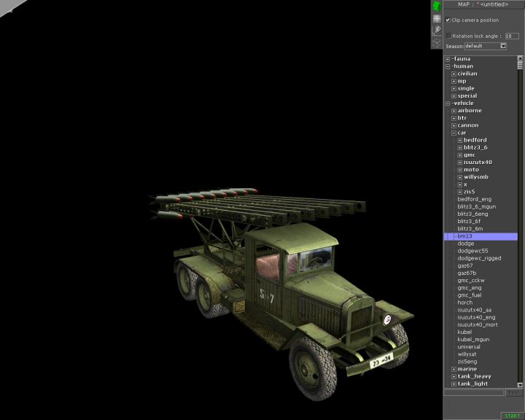
Task: Expand the airborne vehicle category
Action: click(454, 111)
